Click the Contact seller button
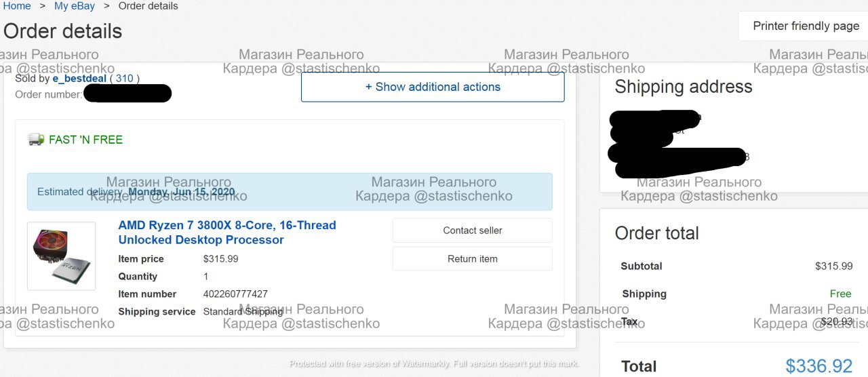This screenshot has height=377, width=868. pyautogui.click(x=473, y=231)
